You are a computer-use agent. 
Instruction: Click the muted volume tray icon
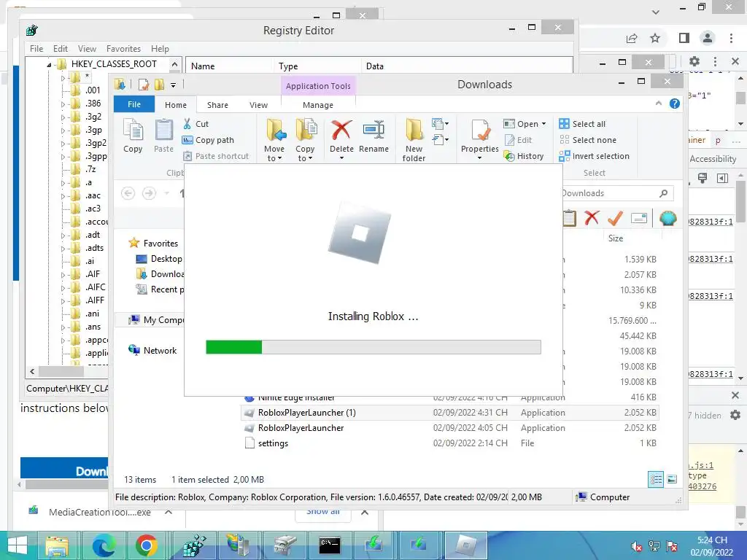coord(636,546)
